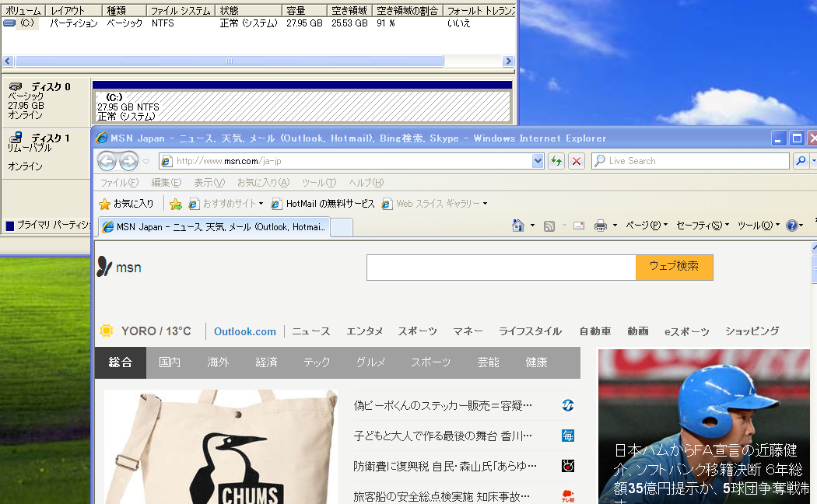The height and width of the screenshot is (504, 817).
Task: Select the 海外 news tab
Action: point(218,362)
